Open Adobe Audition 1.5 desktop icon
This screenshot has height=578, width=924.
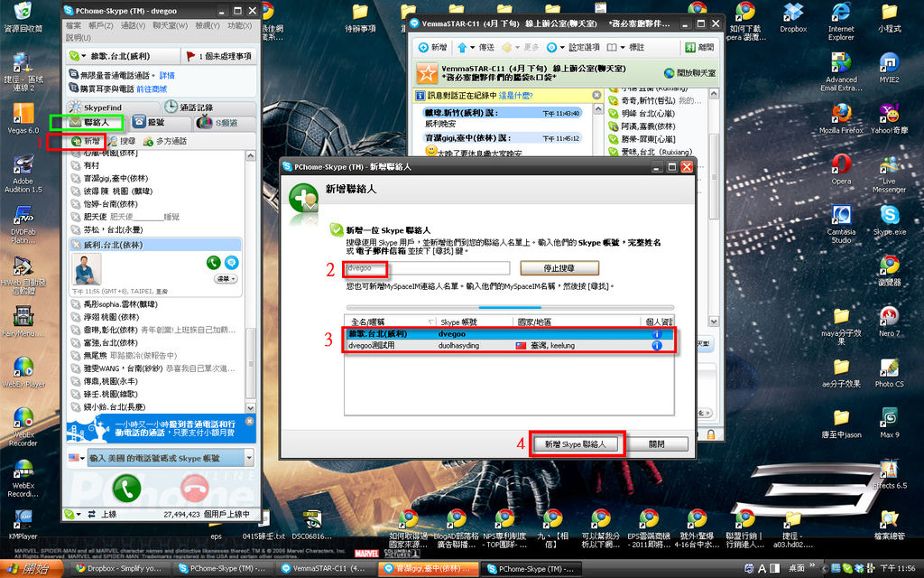[x=23, y=173]
